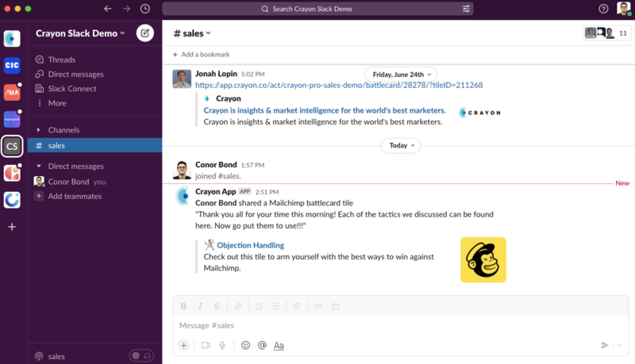Image resolution: width=635 pixels, height=364 pixels.
Task: Collapse the Direct messages section
Action: (39, 167)
